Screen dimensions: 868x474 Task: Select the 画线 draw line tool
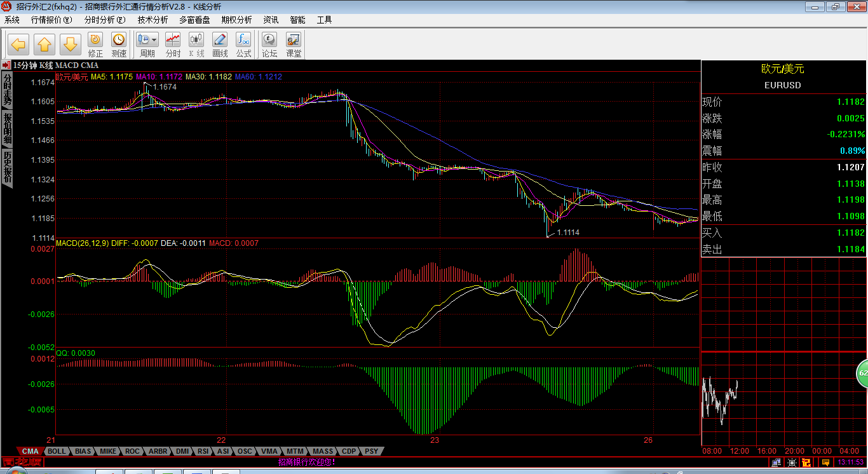(220, 45)
